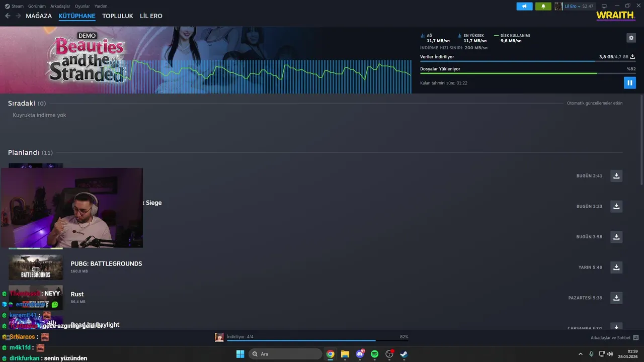The image size is (644, 362).
Task: Click the Planlandı (11) section header
Action: tap(30, 152)
